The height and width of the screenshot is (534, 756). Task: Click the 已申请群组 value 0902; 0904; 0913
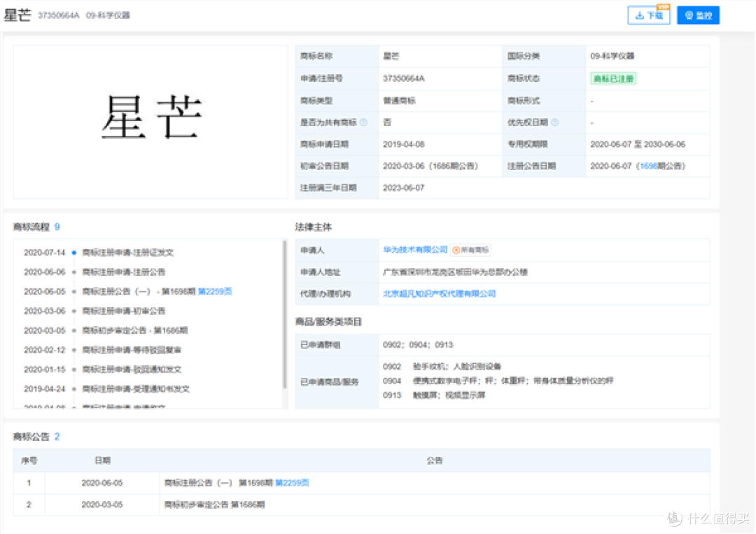pyautogui.click(x=418, y=344)
